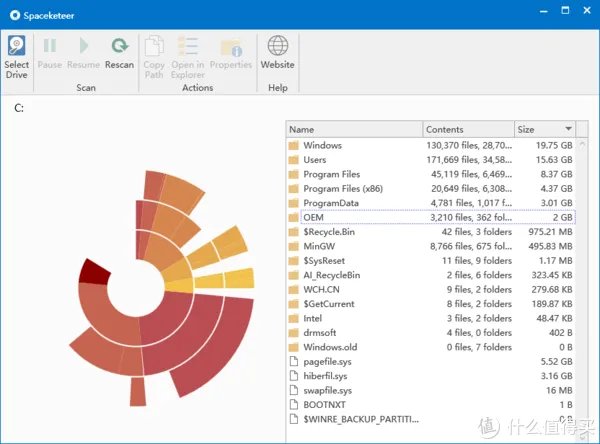Click the Rescan icon
The image size is (600, 444).
119,47
